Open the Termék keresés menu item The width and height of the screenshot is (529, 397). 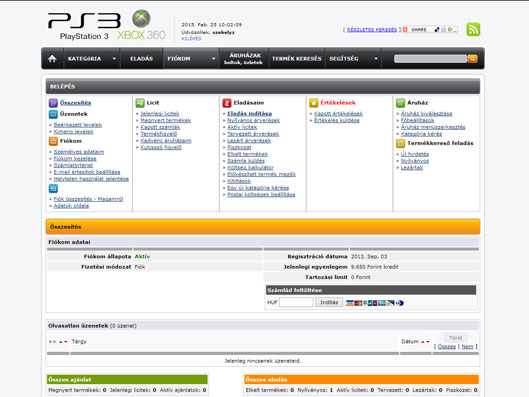point(297,59)
